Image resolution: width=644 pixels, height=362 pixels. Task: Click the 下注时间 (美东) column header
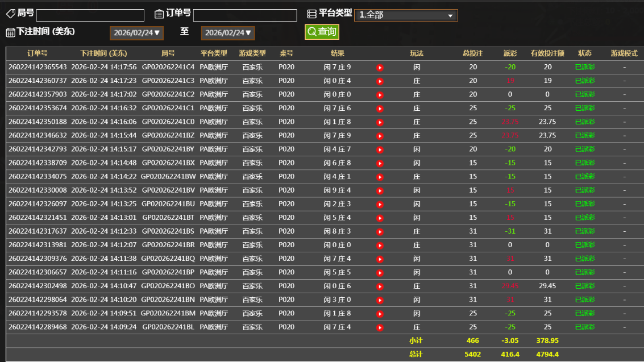(103, 53)
